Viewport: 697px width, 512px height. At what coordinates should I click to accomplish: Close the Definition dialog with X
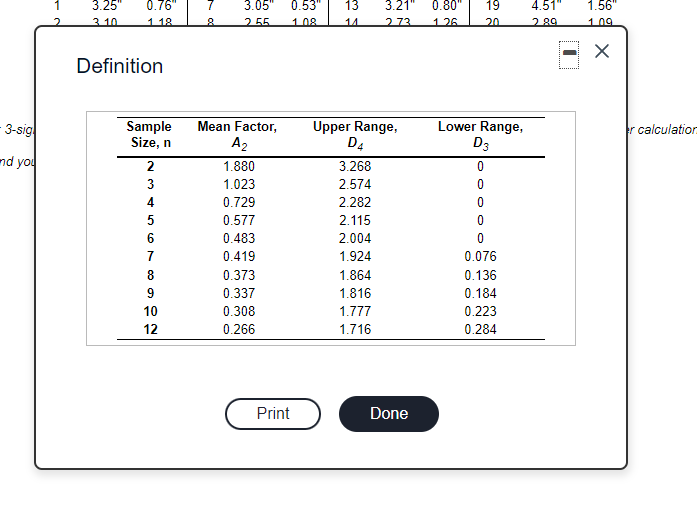click(x=602, y=51)
